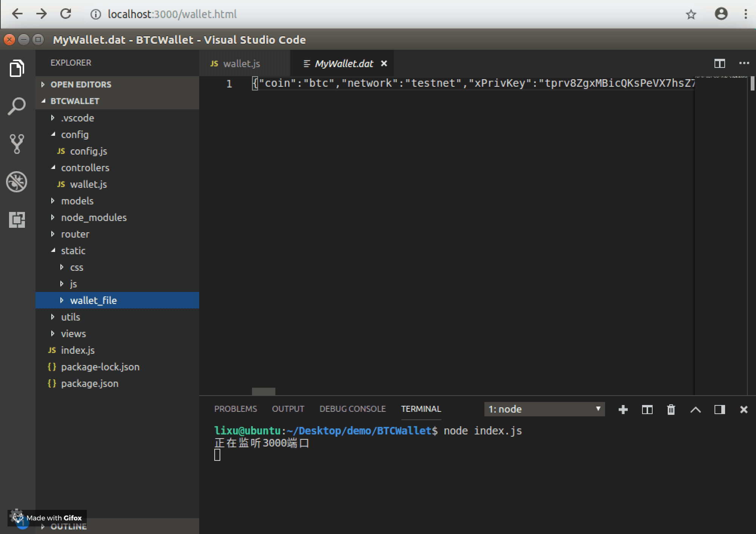
Task: Switch to the wallet.js editor tab
Action: click(244, 63)
